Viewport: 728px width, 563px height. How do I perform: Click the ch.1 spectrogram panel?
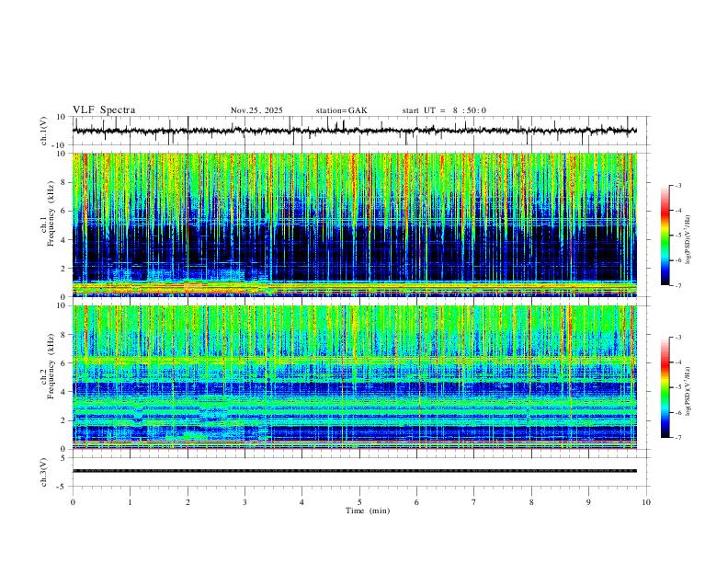pyautogui.click(x=355, y=224)
